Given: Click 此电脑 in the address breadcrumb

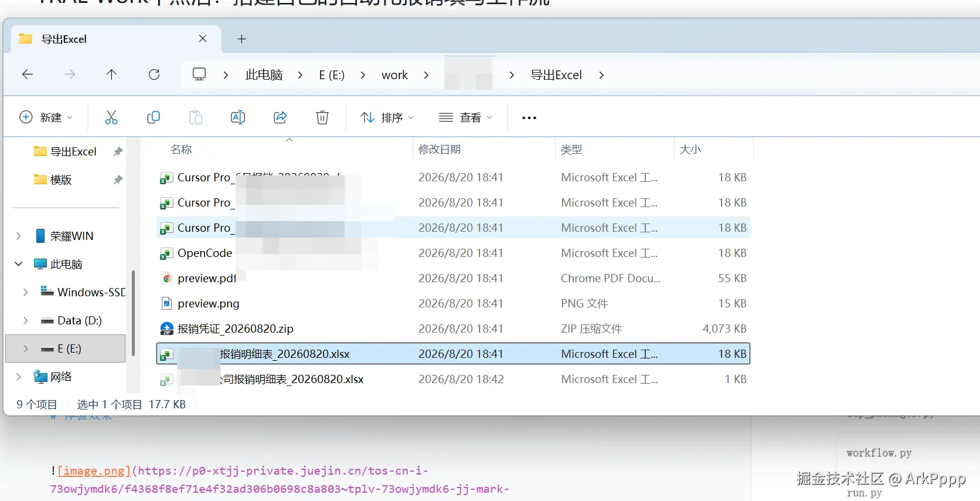Looking at the screenshot, I should [x=264, y=75].
